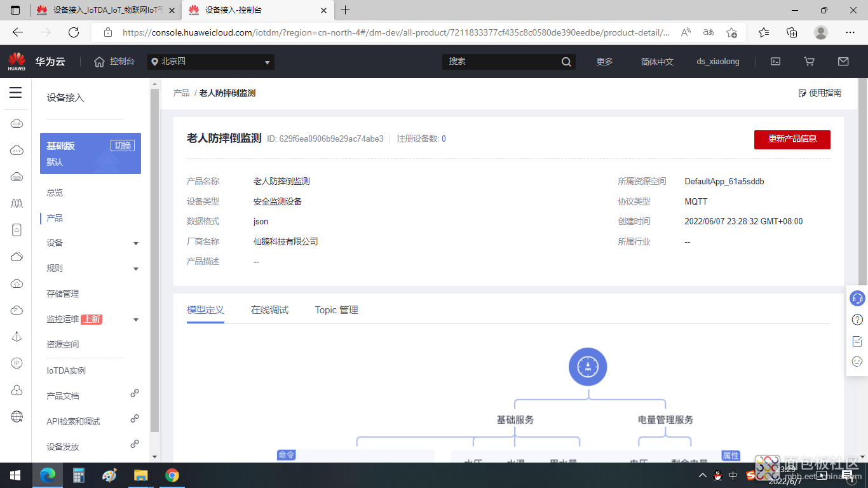Expand the 设备 menu in the sidebar

tap(136, 243)
